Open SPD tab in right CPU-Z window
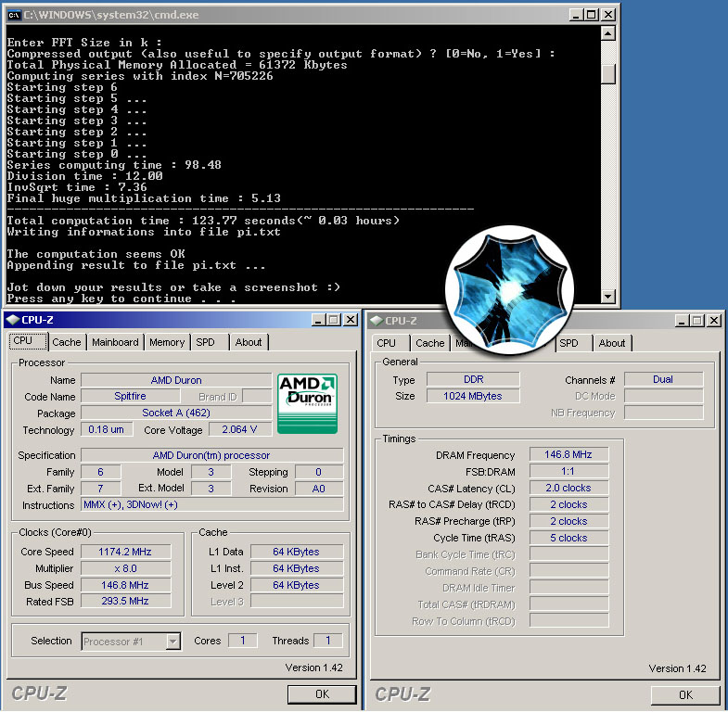 coord(573,343)
